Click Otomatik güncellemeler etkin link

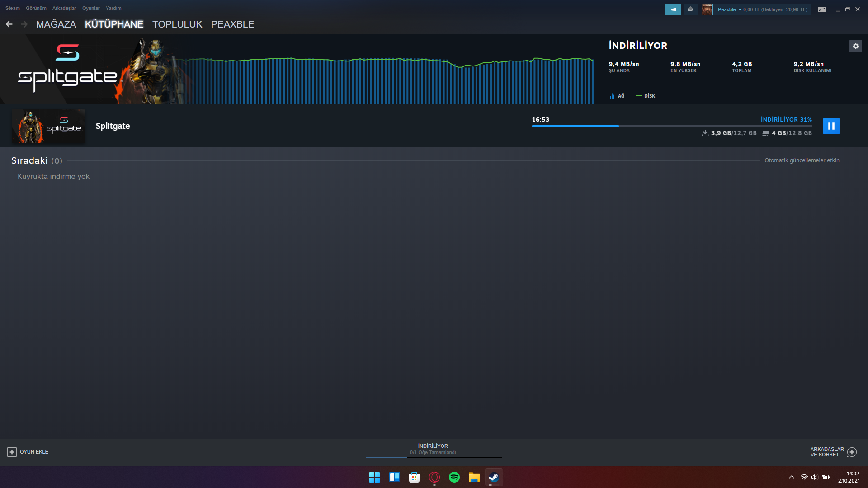tap(802, 160)
